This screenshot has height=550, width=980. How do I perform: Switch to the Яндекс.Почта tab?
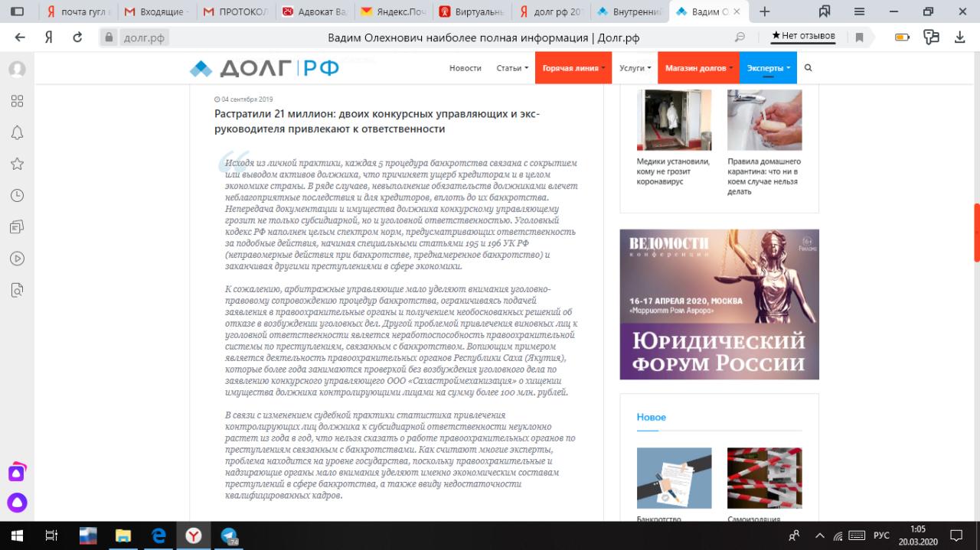click(x=394, y=11)
